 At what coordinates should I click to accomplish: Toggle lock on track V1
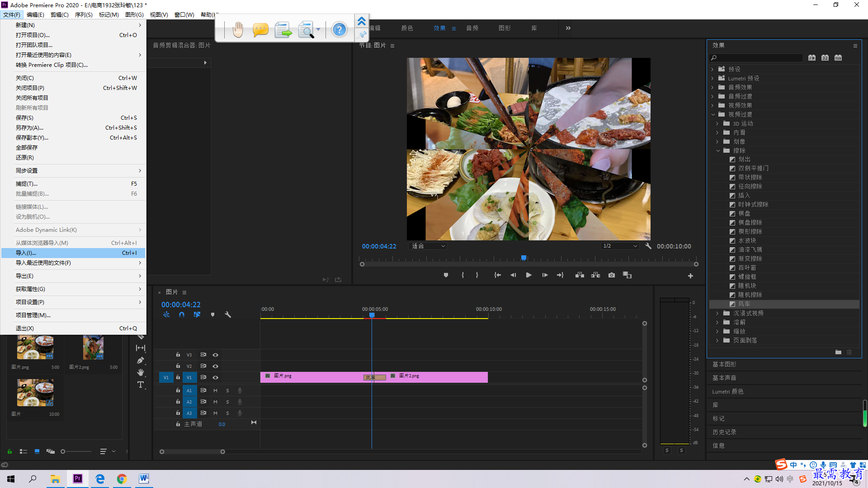point(178,377)
